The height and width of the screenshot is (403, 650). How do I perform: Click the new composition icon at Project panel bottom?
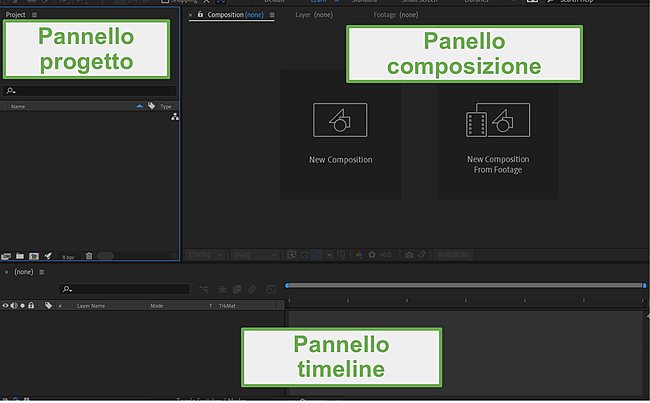(x=34, y=256)
